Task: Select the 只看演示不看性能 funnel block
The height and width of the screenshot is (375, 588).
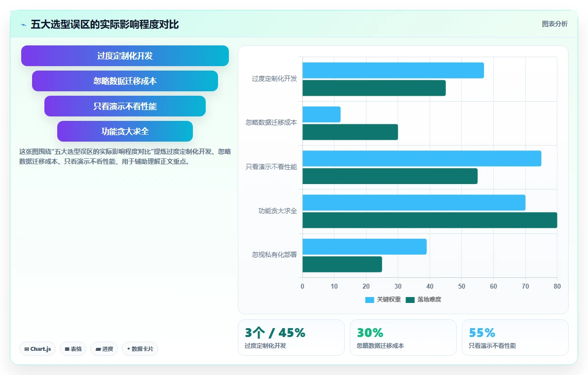Action: pyautogui.click(x=125, y=106)
